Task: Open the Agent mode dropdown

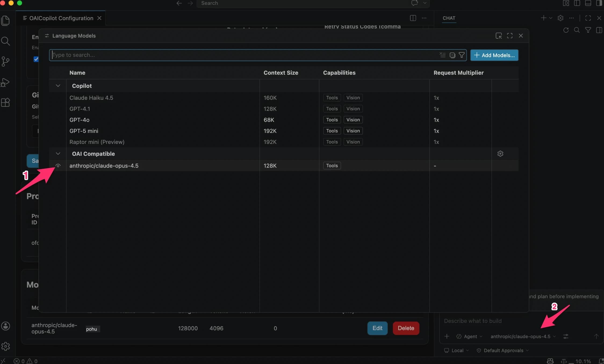Action: pyautogui.click(x=469, y=336)
